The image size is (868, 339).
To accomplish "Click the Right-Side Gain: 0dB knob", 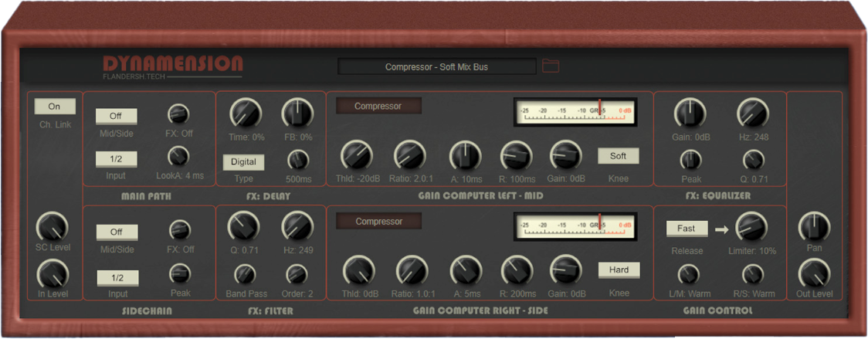I will pyautogui.click(x=566, y=270).
